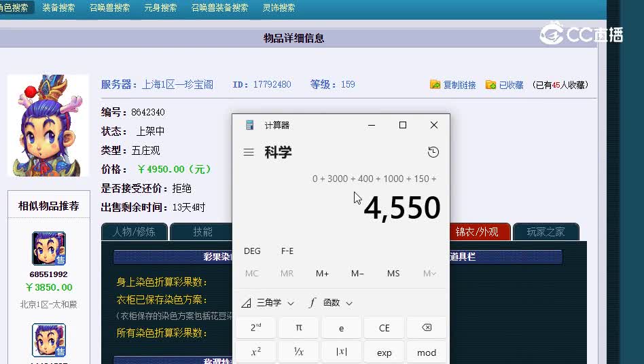644x364 pixels.
Task: Click MS memory store button
Action: 393,273
